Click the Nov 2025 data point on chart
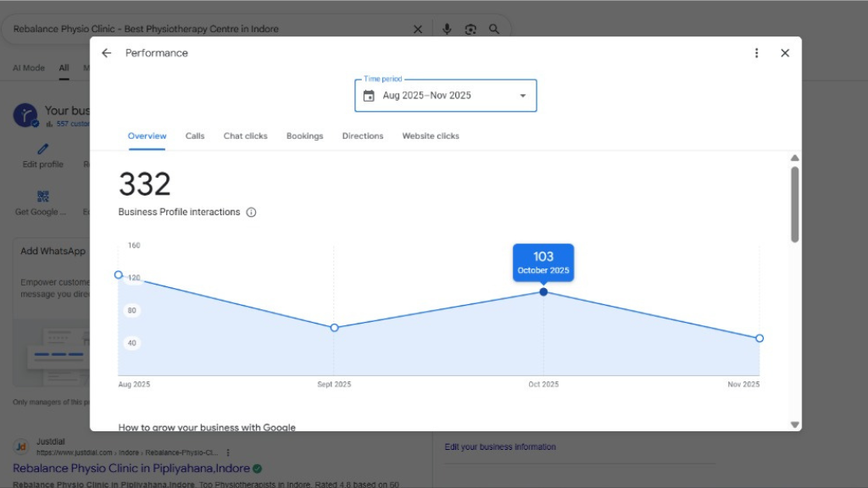This screenshot has width=868, height=488. coord(759,338)
